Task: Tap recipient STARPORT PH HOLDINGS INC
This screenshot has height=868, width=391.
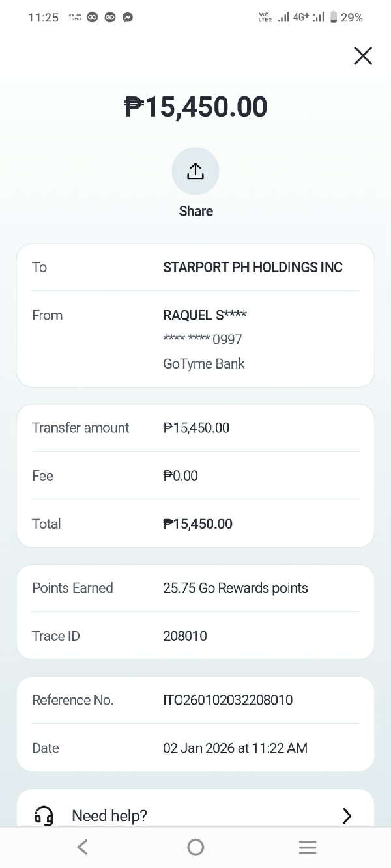Action: (252, 267)
